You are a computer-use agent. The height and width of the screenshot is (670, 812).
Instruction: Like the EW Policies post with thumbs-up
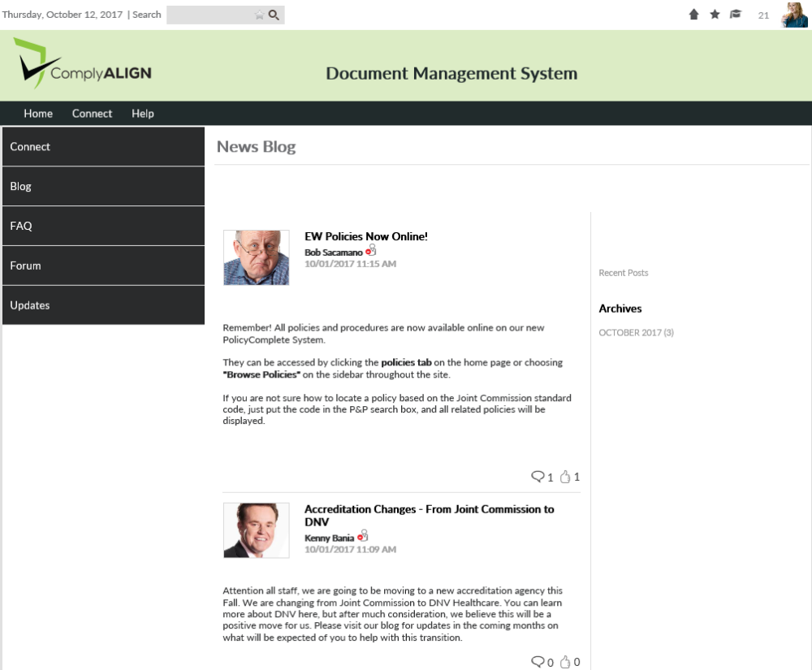[x=565, y=477]
